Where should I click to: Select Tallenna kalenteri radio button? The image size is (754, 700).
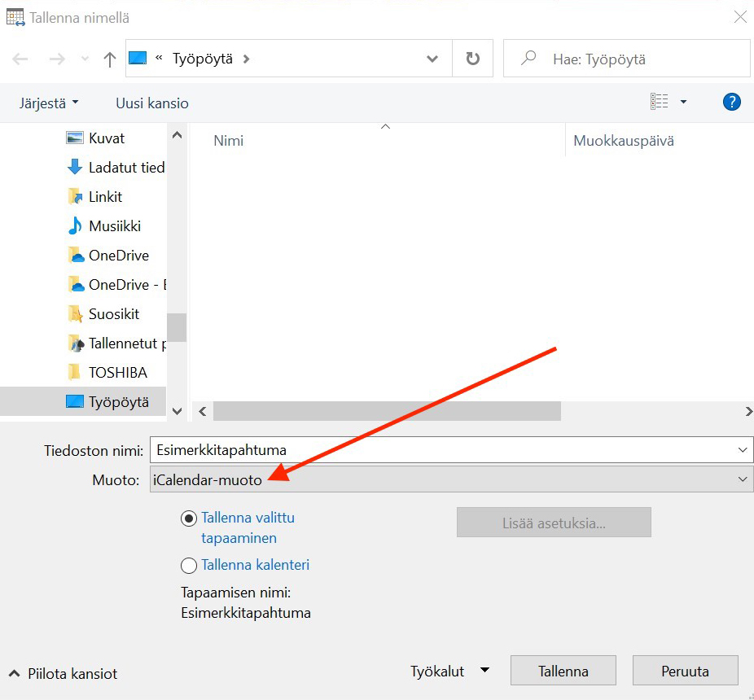[x=189, y=566]
